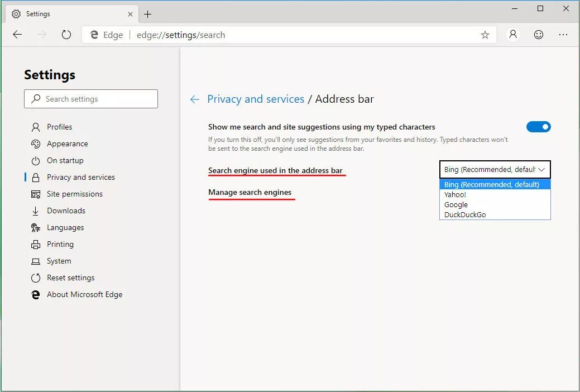The height and width of the screenshot is (392, 580).
Task: Choose DuckDuckGo from the search engine list
Action: point(495,214)
